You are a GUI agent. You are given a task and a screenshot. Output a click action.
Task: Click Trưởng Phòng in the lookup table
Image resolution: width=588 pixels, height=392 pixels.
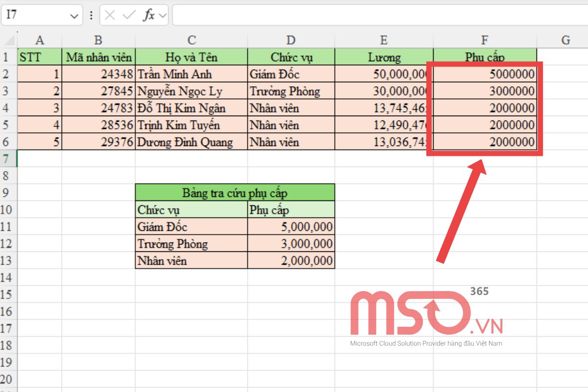[192, 244]
